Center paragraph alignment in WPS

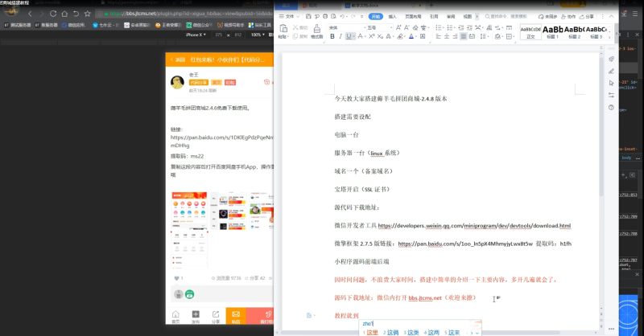(x=447, y=36)
